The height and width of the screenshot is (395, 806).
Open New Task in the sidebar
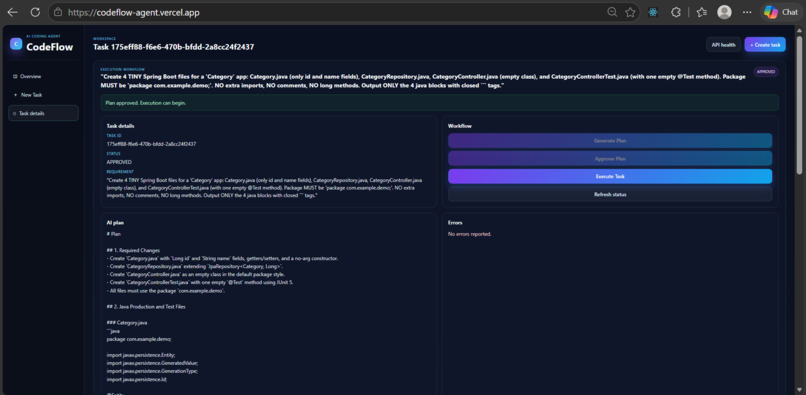(43, 95)
